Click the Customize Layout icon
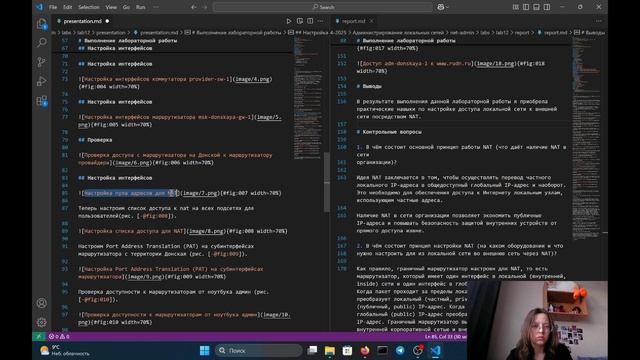 click(x=516, y=7)
